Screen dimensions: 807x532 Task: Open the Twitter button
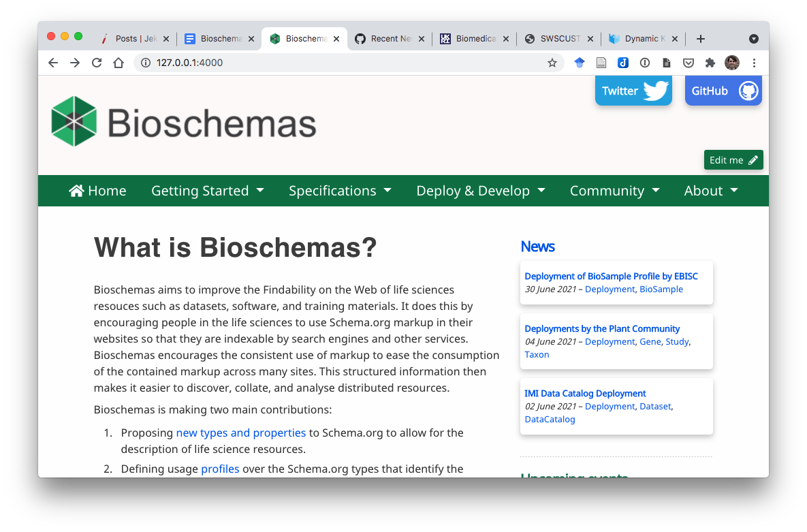[633, 90]
